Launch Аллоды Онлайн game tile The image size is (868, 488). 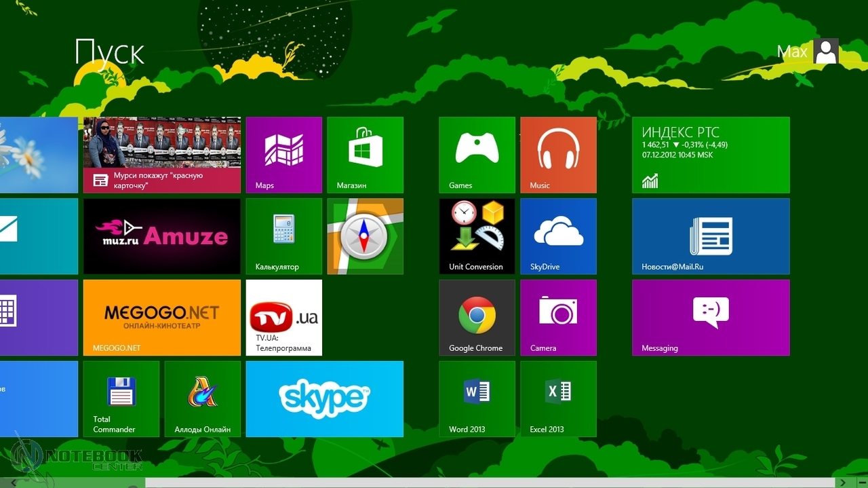pos(202,399)
